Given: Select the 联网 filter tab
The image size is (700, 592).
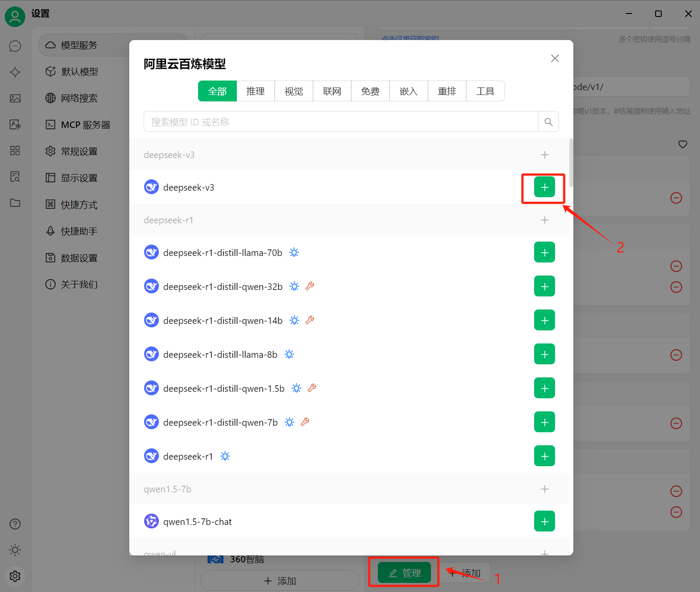Looking at the screenshot, I should [x=332, y=91].
